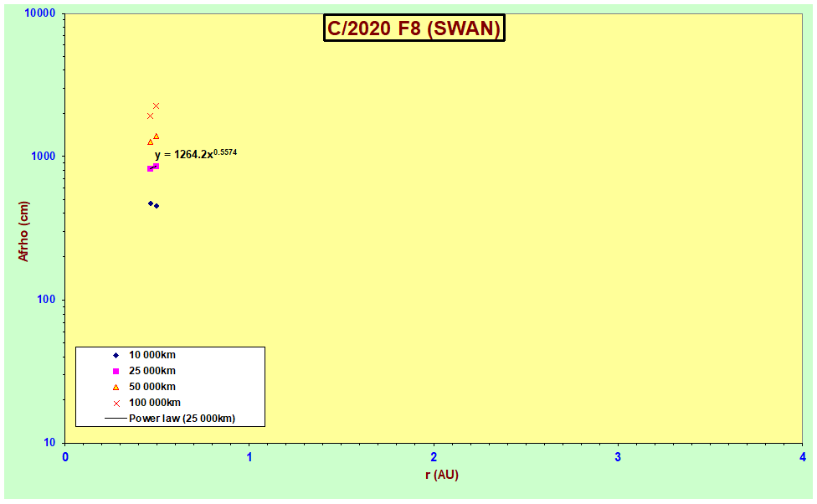
Task: Click the x-axis label 2
Action: coord(434,457)
